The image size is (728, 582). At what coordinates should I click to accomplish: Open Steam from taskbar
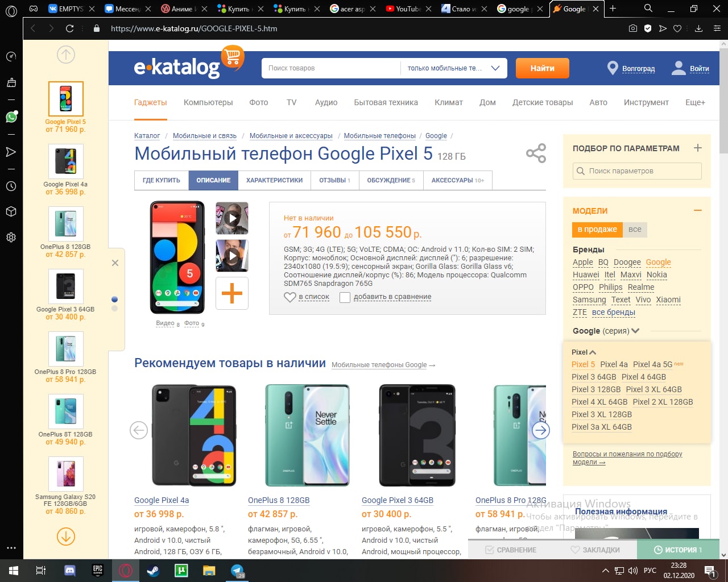tap(153, 570)
